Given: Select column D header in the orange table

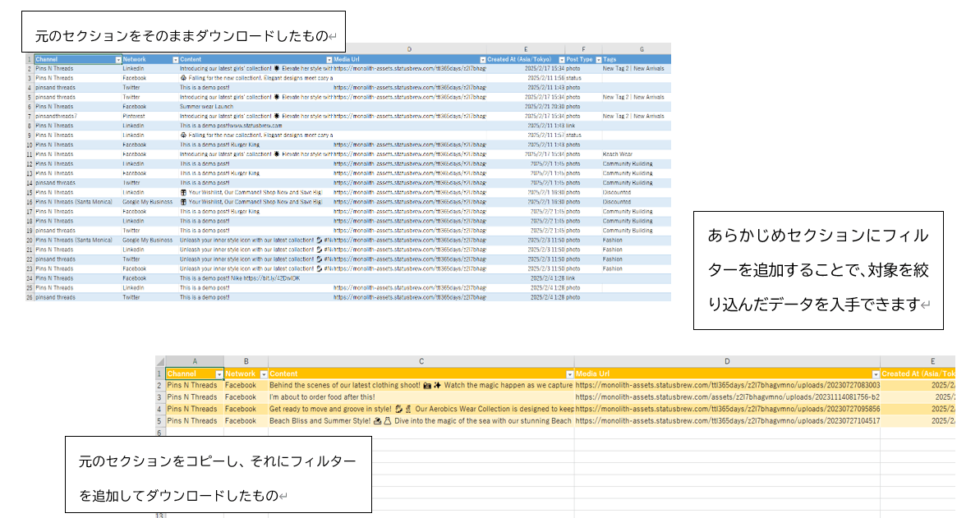Looking at the screenshot, I should tap(728, 362).
